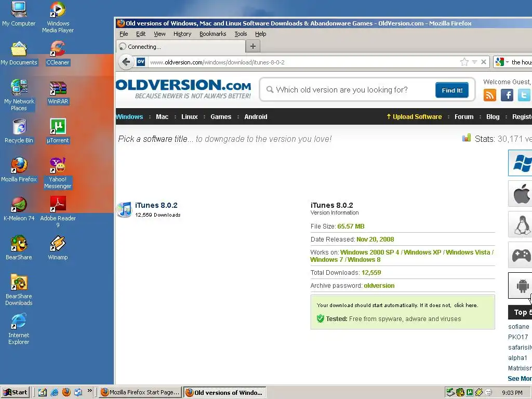Stop page loading with X button
The image size is (532, 399).
click(484, 62)
